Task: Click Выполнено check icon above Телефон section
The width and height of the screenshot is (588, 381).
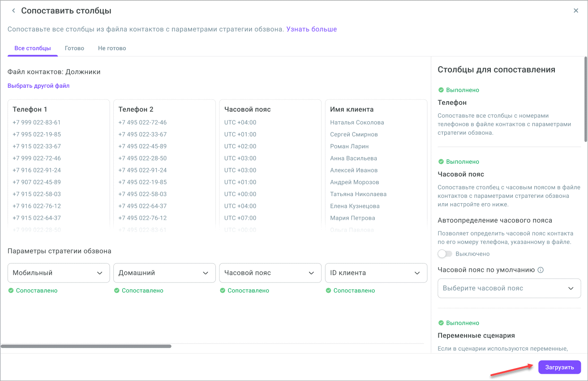Action: tap(441, 90)
